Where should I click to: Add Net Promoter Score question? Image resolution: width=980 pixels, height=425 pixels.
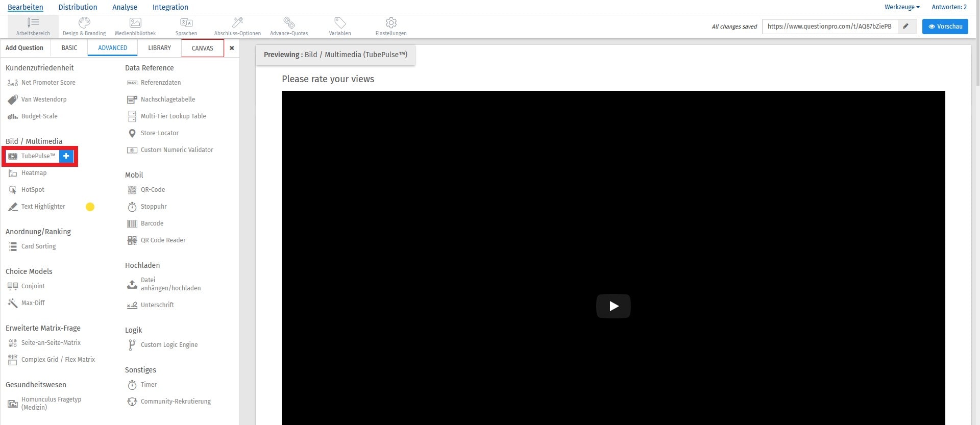(41, 83)
